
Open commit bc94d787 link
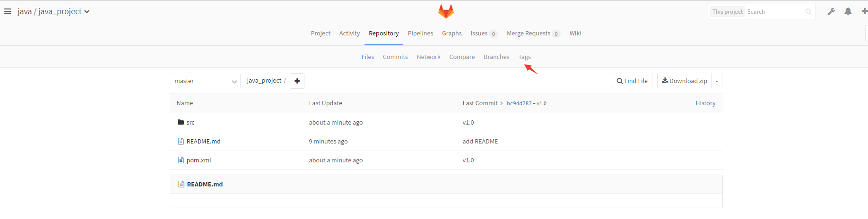pyautogui.click(x=519, y=103)
